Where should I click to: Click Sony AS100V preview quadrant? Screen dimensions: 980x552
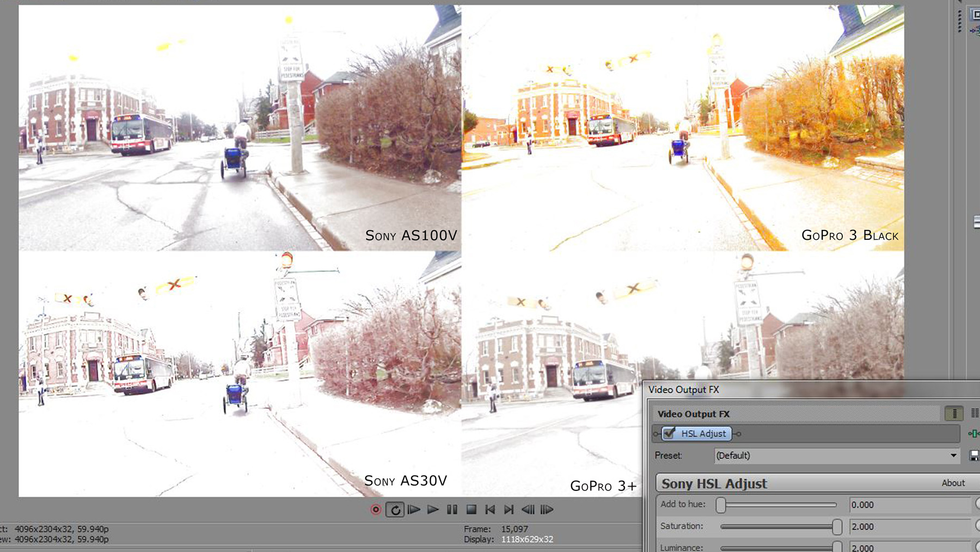[240, 128]
